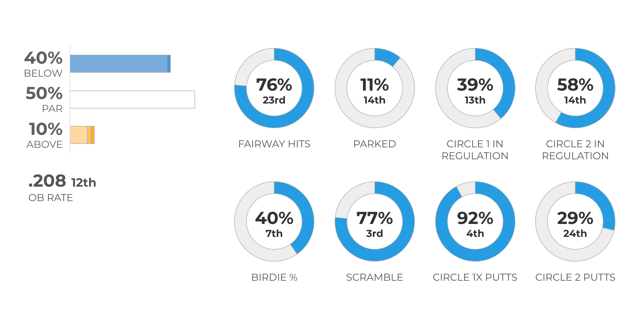
Task: Click the CIRCLE 1X PUTTS label
Action: (475, 277)
